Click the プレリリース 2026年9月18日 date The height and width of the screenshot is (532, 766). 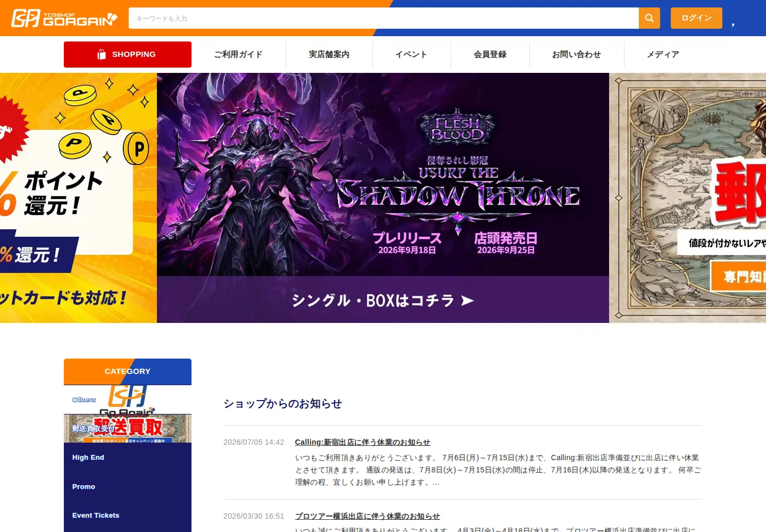pyautogui.click(x=407, y=243)
